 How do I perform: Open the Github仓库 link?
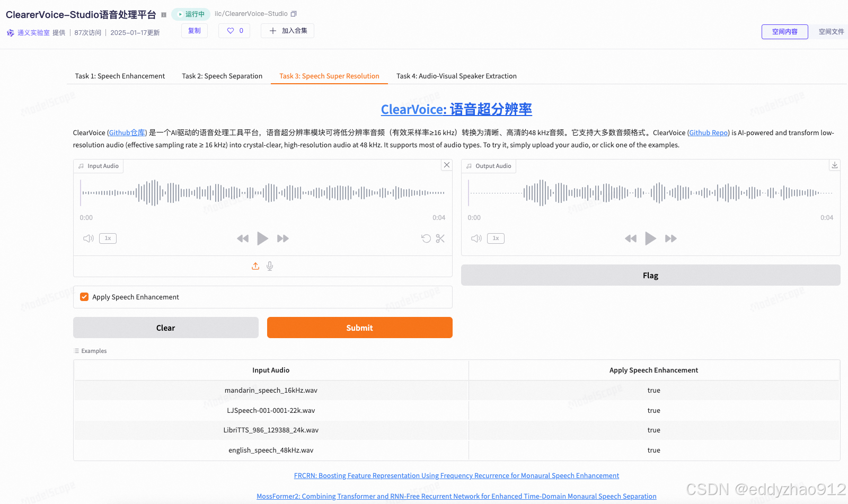pos(127,132)
